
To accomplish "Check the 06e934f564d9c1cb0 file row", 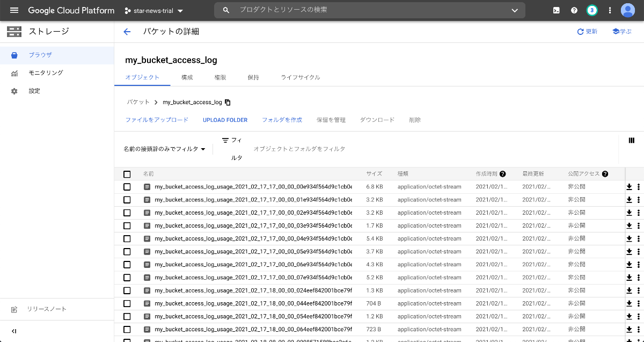I will (127, 265).
